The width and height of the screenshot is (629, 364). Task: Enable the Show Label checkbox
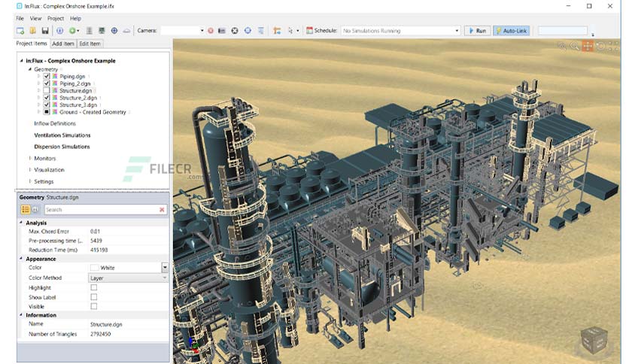coord(94,297)
